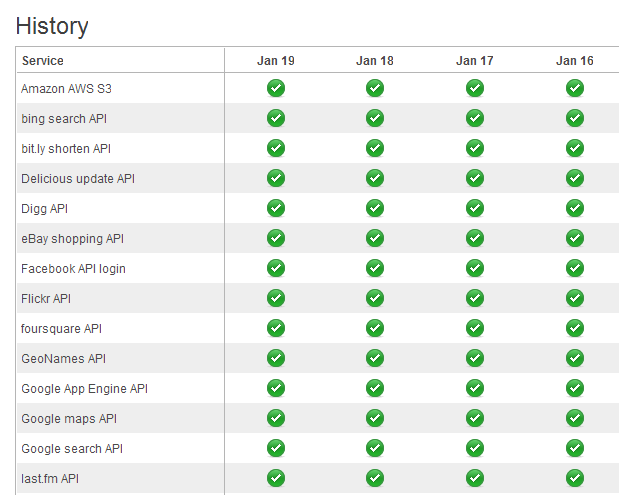Click Flickr API status icon for Jan 16

(575, 298)
